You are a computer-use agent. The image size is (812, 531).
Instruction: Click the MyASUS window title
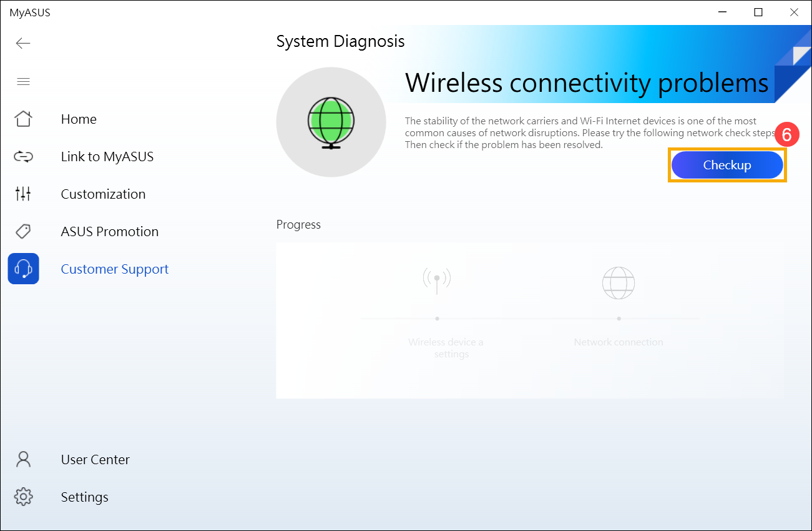(30, 12)
